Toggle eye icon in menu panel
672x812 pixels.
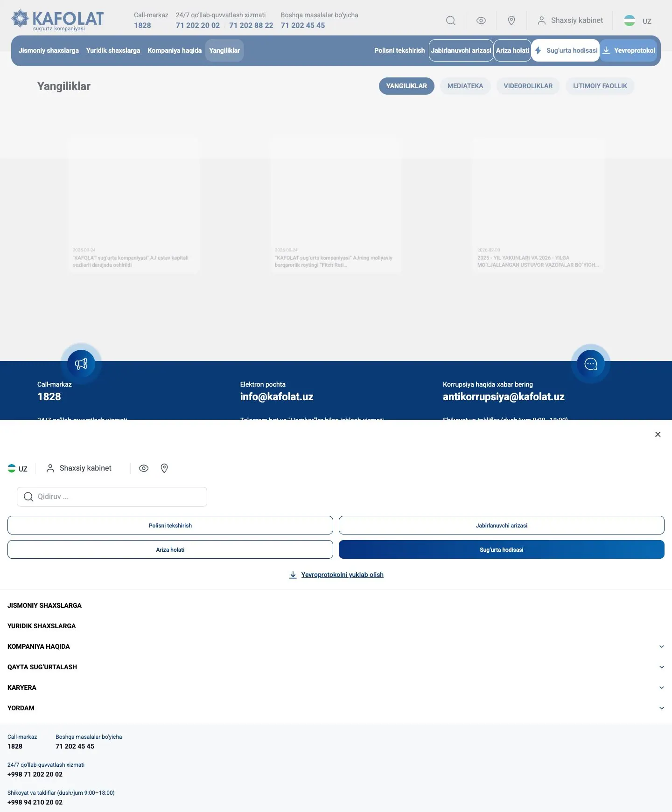[x=144, y=468]
